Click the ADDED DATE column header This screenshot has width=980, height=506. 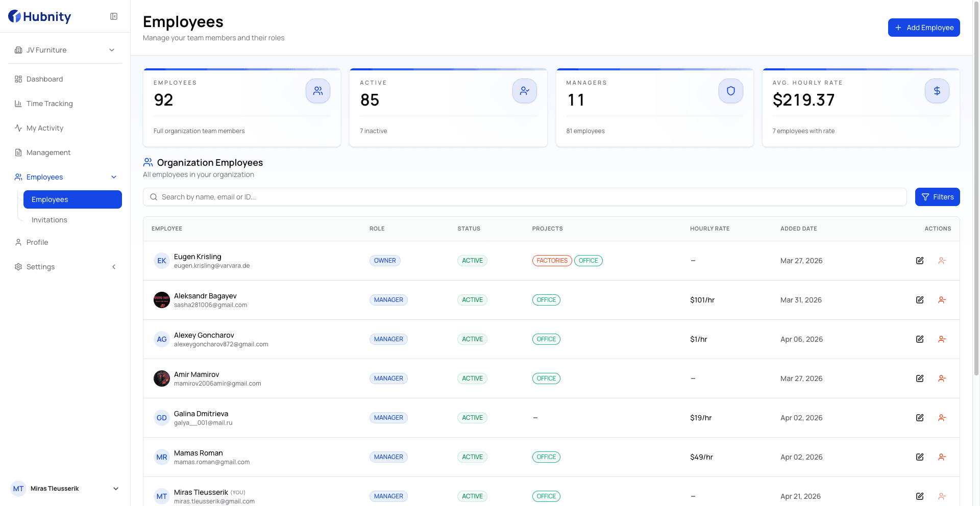coord(799,229)
